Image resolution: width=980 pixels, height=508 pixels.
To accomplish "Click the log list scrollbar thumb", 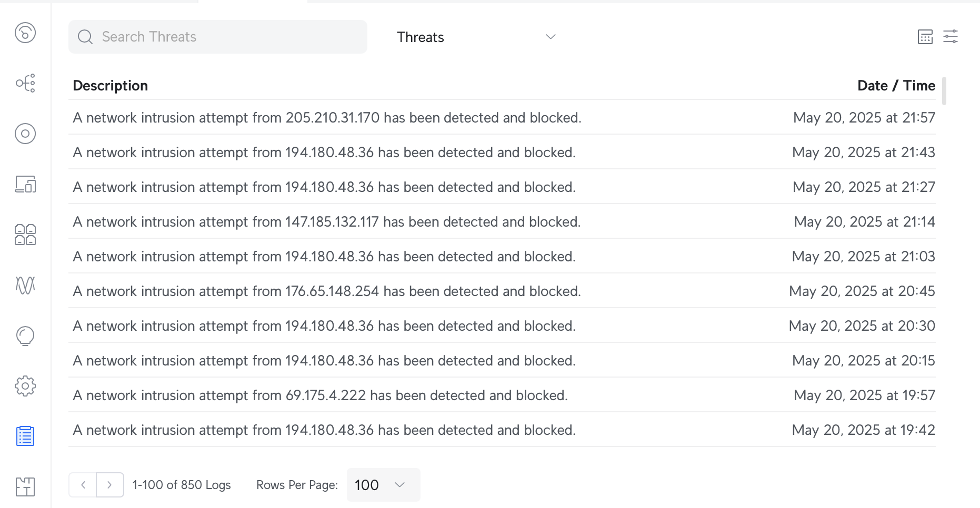I will tap(944, 91).
